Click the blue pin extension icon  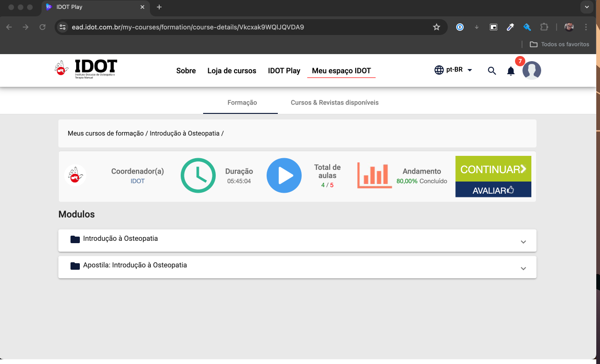click(527, 27)
